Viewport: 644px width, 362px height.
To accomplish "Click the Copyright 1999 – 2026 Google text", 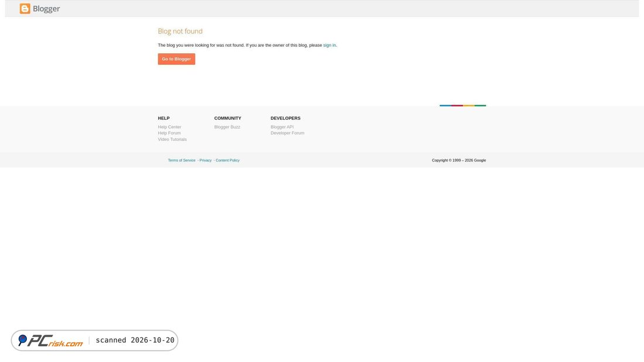I will [459, 160].
